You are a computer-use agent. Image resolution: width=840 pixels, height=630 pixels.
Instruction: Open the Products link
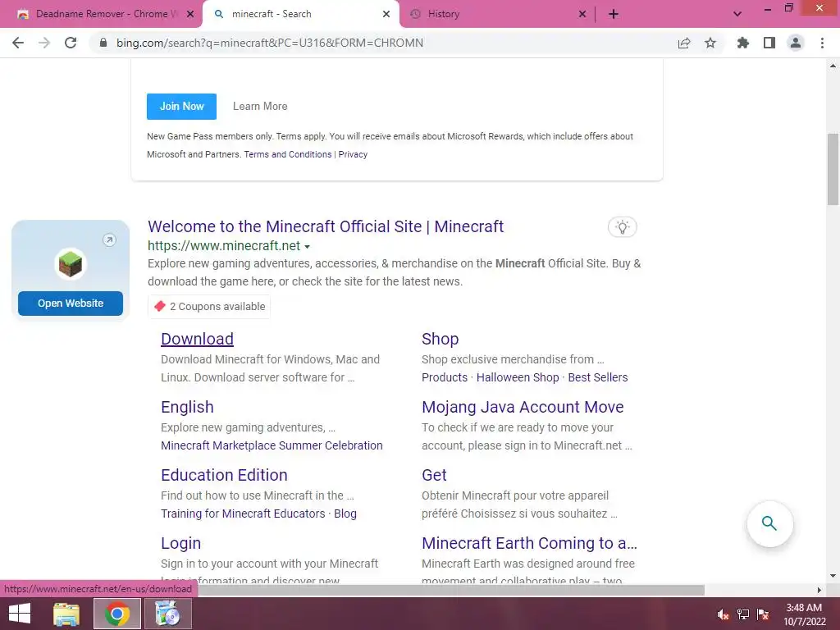click(x=444, y=377)
